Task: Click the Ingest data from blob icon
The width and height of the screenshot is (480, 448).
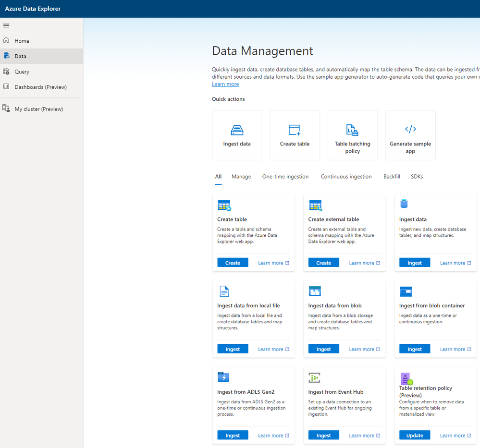Action: 315,291
